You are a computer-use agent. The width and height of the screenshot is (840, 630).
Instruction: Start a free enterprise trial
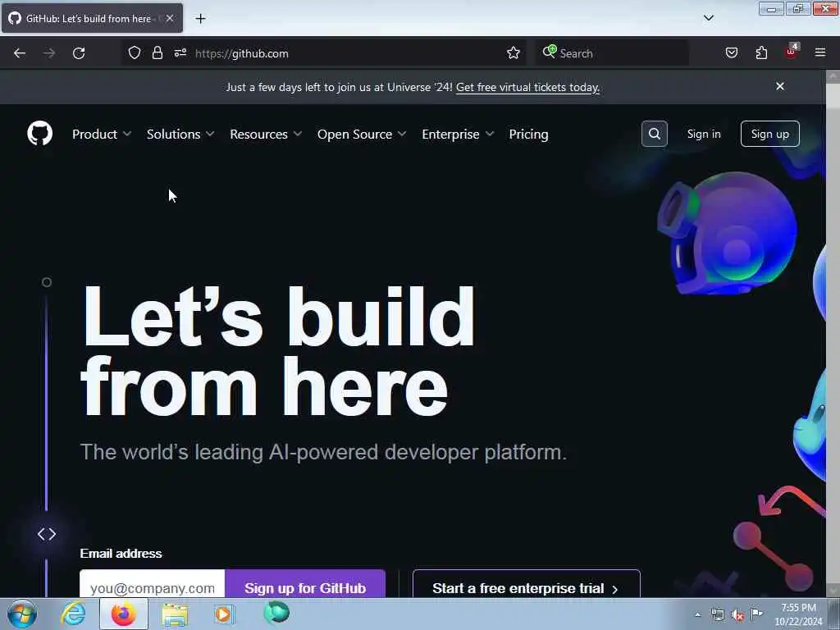(x=526, y=585)
